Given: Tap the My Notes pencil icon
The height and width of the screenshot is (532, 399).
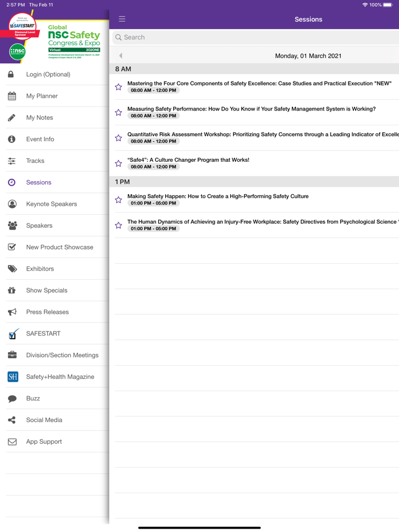Looking at the screenshot, I should (12, 118).
